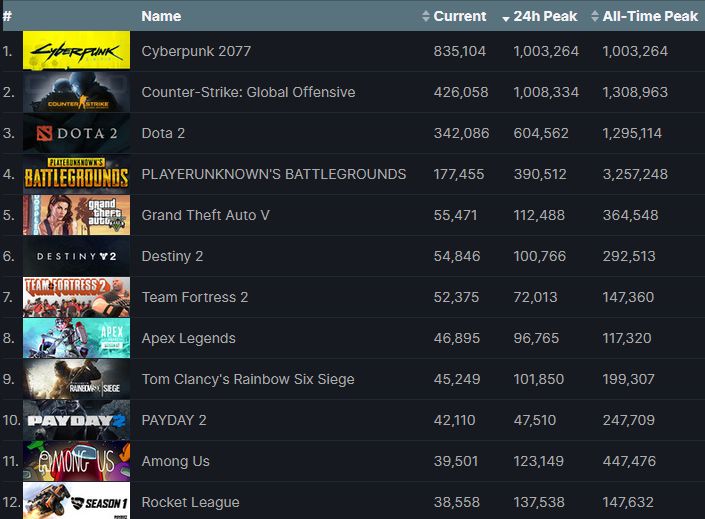
Task: Open the PAYDAY 2 name link
Action: pos(174,420)
